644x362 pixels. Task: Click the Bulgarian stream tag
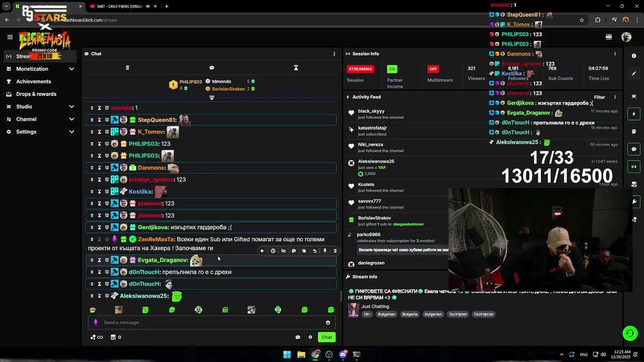coord(386,314)
